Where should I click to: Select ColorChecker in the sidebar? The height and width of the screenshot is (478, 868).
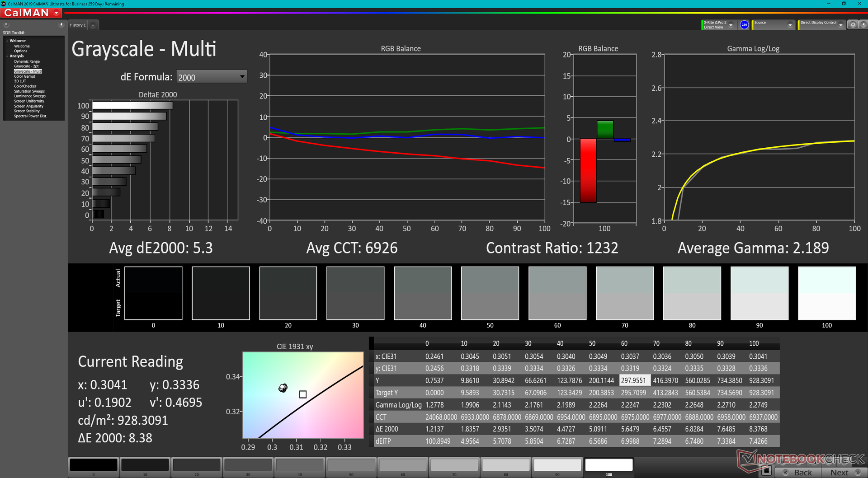[25, 86]
